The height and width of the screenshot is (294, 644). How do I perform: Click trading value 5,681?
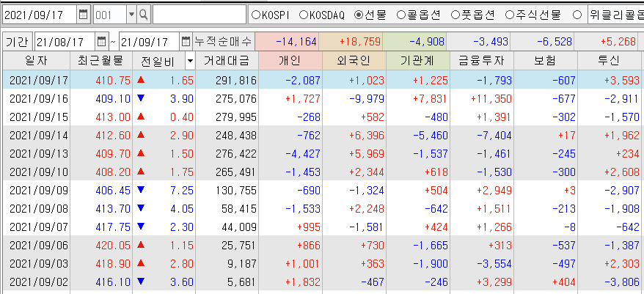tap(241, 282)
